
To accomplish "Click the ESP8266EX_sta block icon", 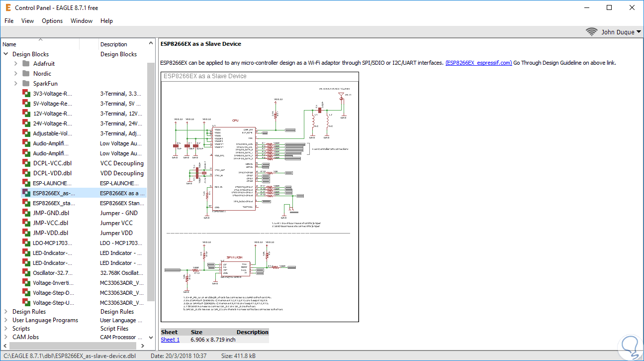I will [26, 203].
